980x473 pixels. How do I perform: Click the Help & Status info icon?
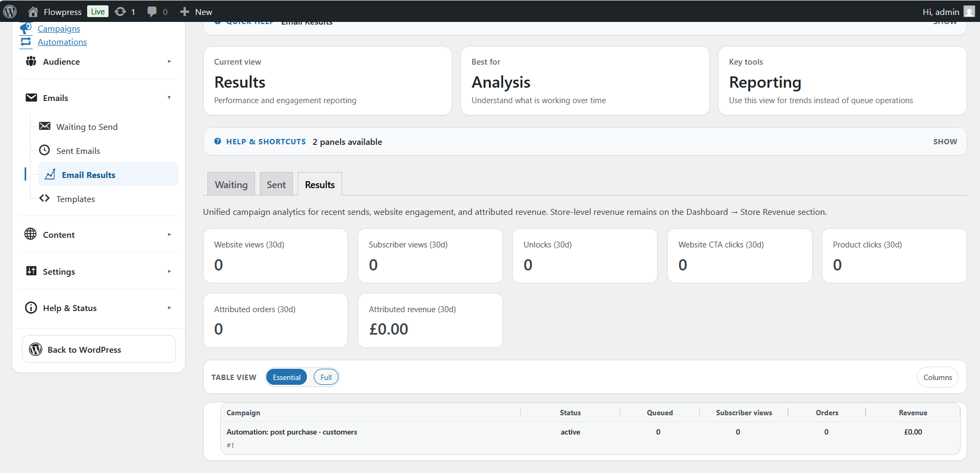pyautogui.click(x=31, y=308)
